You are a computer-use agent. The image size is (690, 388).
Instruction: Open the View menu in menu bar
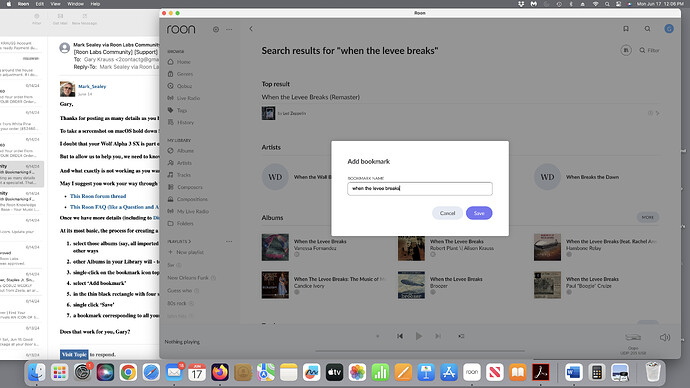click(x=55, y=4)
